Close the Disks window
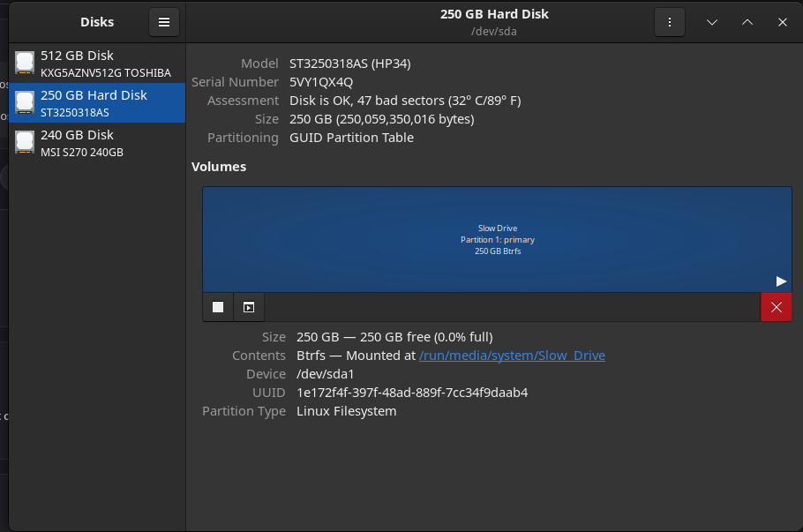803x532 pixels. click(783, 22)
